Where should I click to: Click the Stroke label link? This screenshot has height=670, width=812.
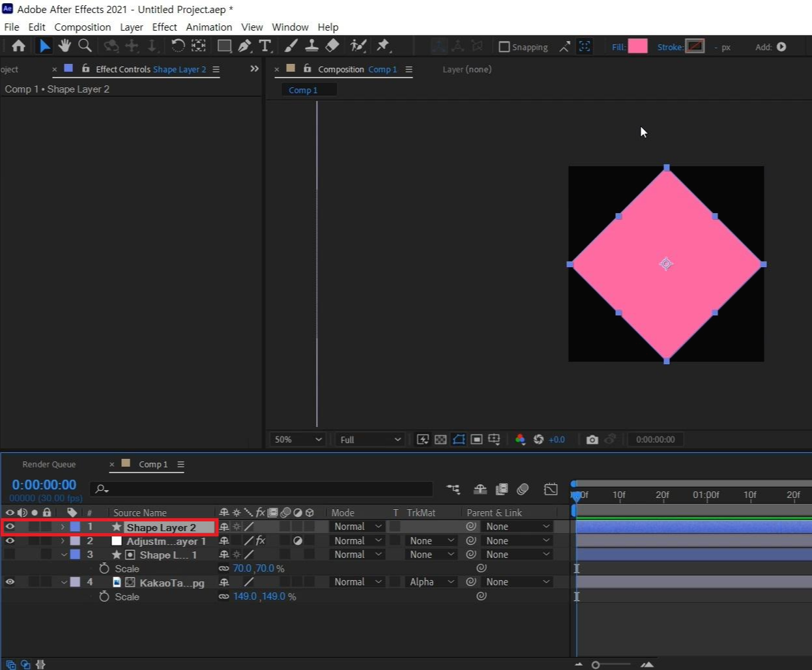tap(670, 47)
